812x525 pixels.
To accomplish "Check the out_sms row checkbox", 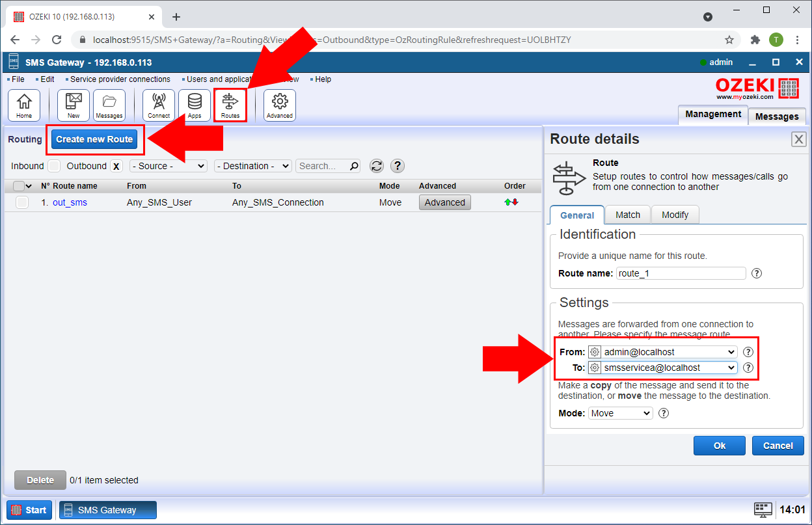I will click(x=22, y=202).
